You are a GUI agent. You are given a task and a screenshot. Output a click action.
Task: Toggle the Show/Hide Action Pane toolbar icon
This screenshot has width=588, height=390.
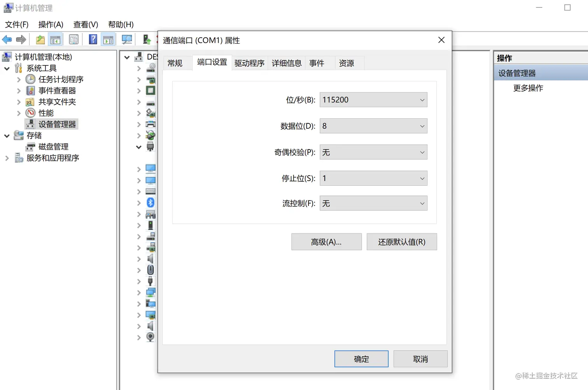click(x=108, y=39)
